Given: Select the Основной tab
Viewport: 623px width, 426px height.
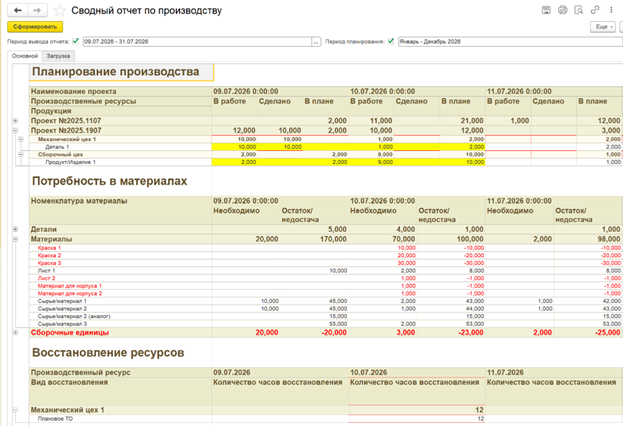Looking at the screenshot, I should pos(25,56).
